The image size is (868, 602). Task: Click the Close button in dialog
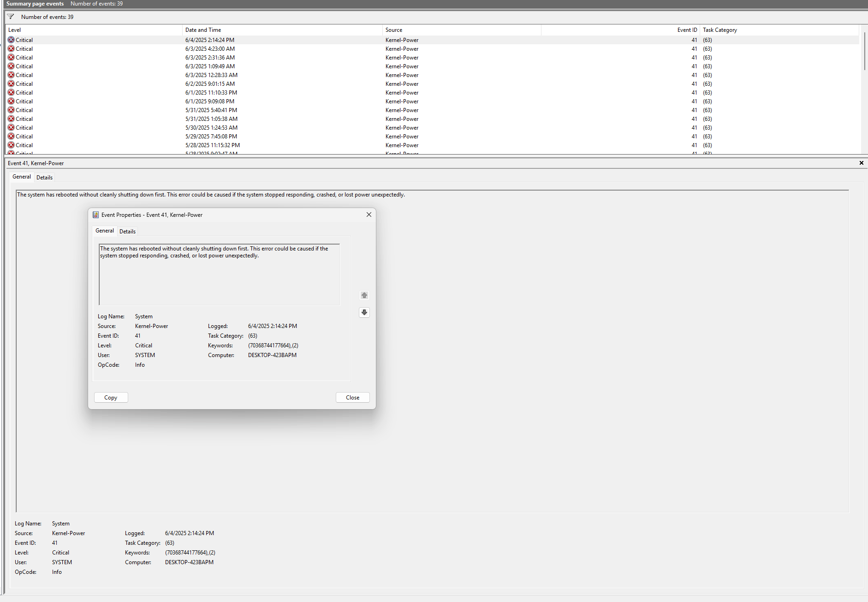click(353, 398)
